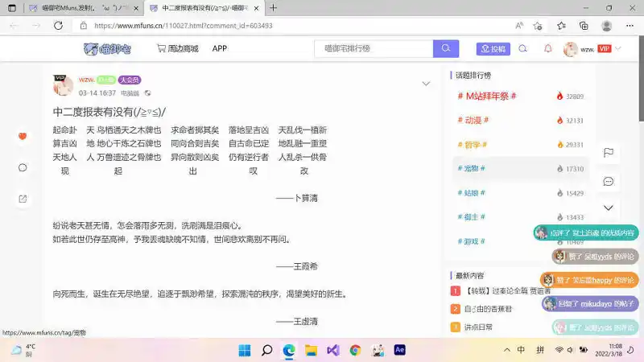The image size is (644, 362).
Task: Go back with browser back arrow
Action: coord(14,26)
